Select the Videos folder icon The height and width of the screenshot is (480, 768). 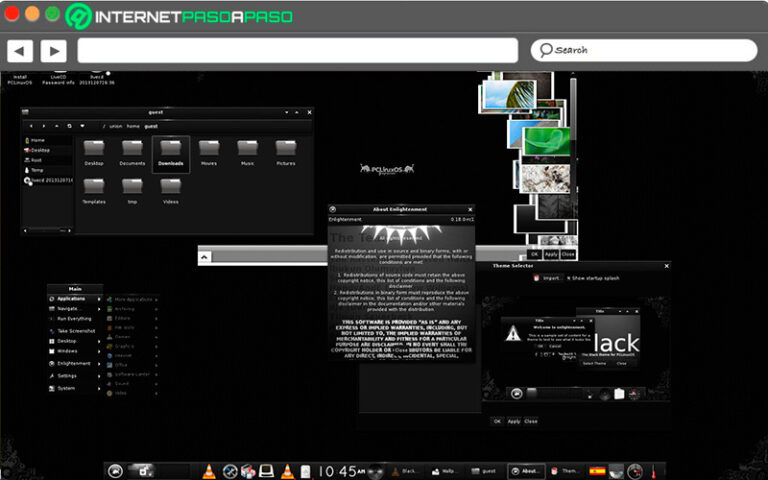tap(171, 190)
